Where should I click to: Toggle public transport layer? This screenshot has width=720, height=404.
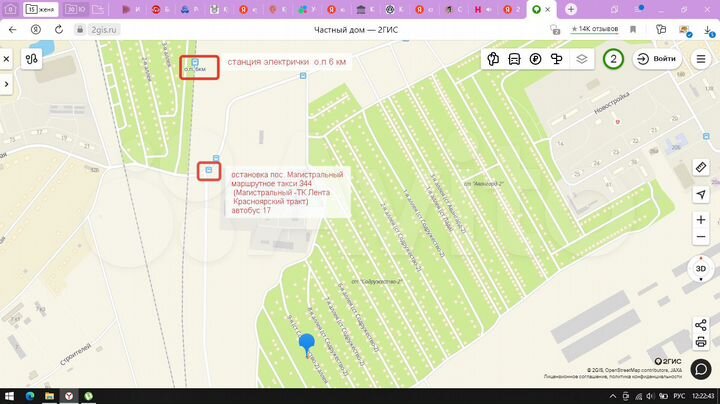point(514,59)
